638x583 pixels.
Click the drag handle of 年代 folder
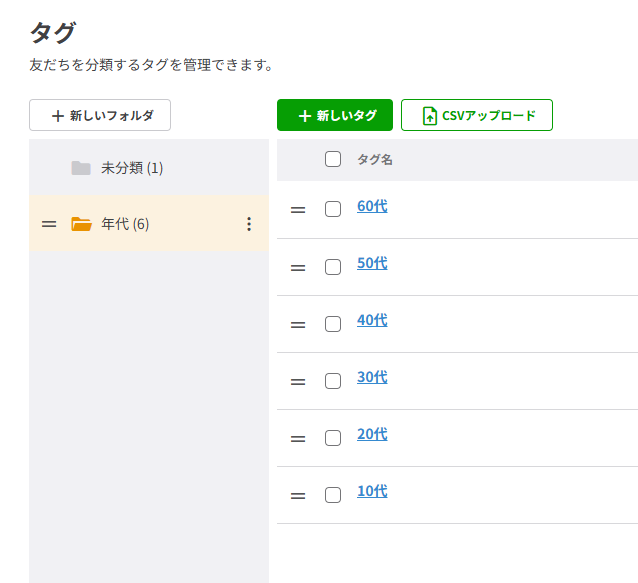point(49,224)
